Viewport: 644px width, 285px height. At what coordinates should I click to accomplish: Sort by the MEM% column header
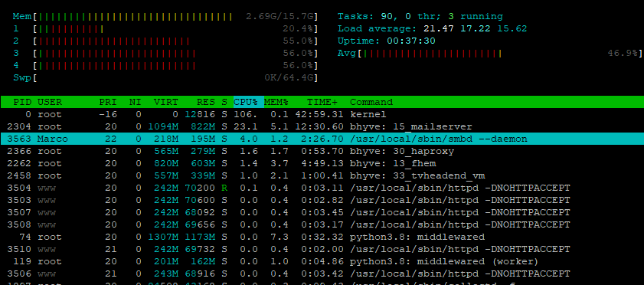click(276, 102)
